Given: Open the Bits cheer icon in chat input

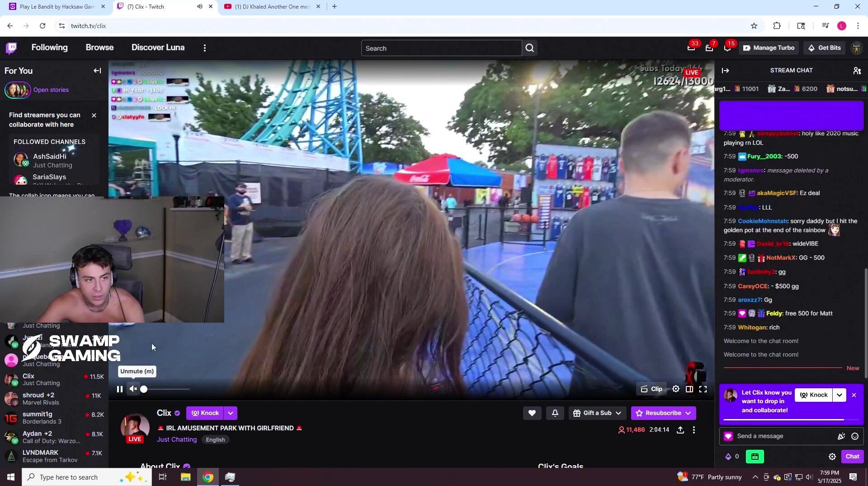Looking at the screenshot, I should [x=841, y=436].
